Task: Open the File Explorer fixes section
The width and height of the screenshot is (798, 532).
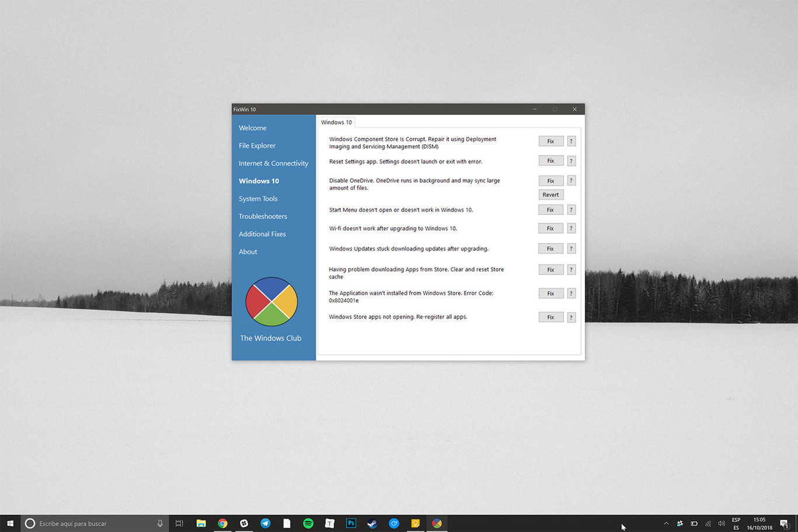Action: (x=257, y=145)
